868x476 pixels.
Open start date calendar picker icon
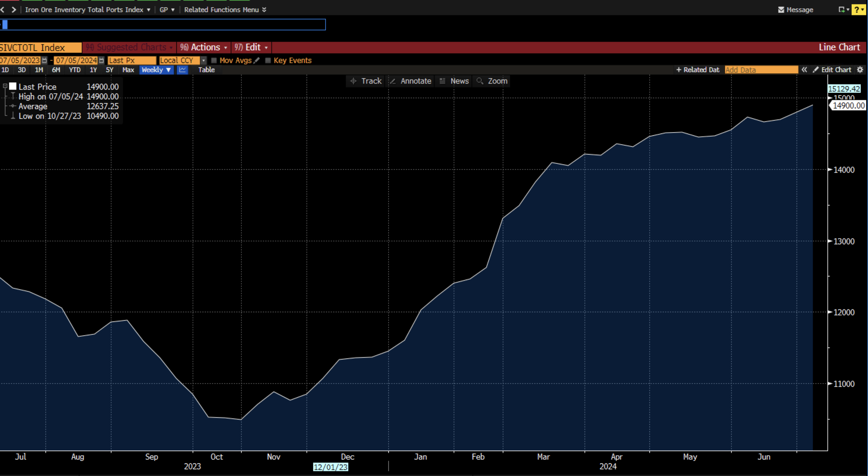[44, 60]
